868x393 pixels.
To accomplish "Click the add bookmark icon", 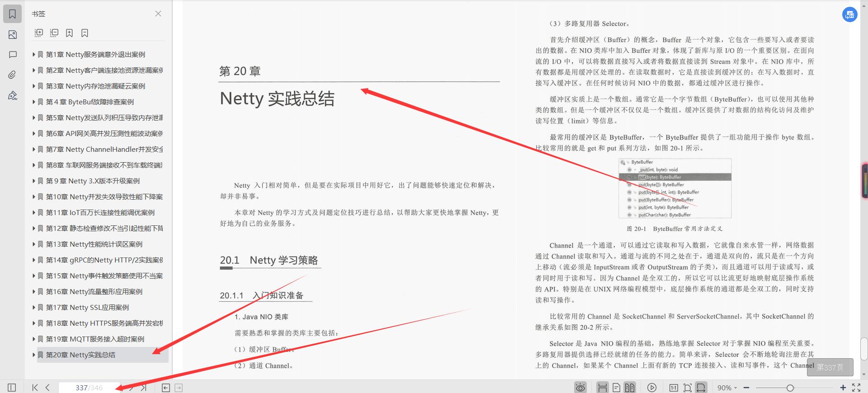I will [x=69, y=33].
